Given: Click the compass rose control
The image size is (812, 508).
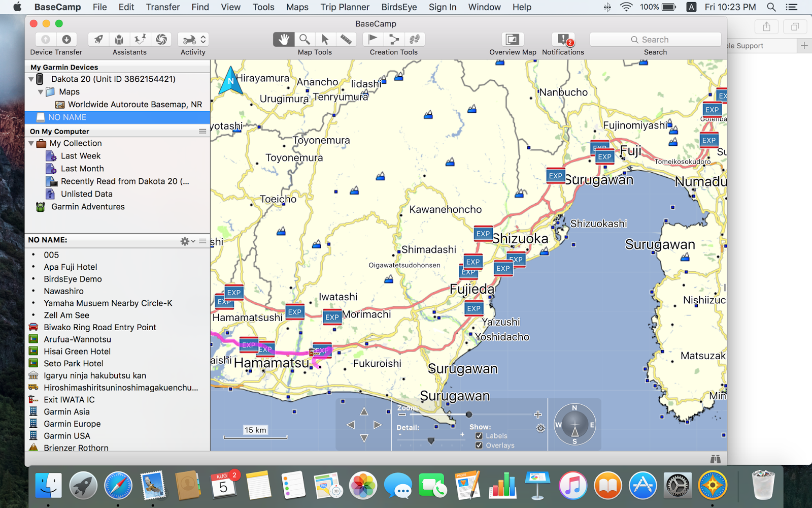Looking at the screenshot, I should coord(574,425).
